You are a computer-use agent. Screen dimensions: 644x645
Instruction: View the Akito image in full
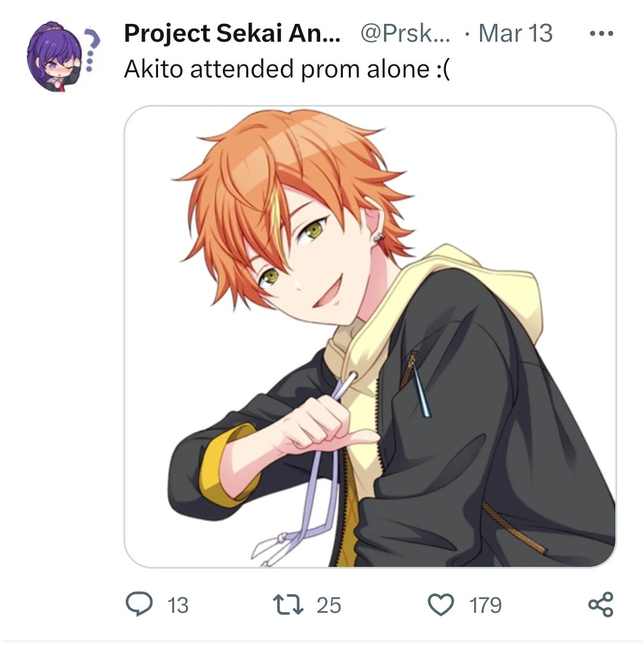tap(370, 336)
